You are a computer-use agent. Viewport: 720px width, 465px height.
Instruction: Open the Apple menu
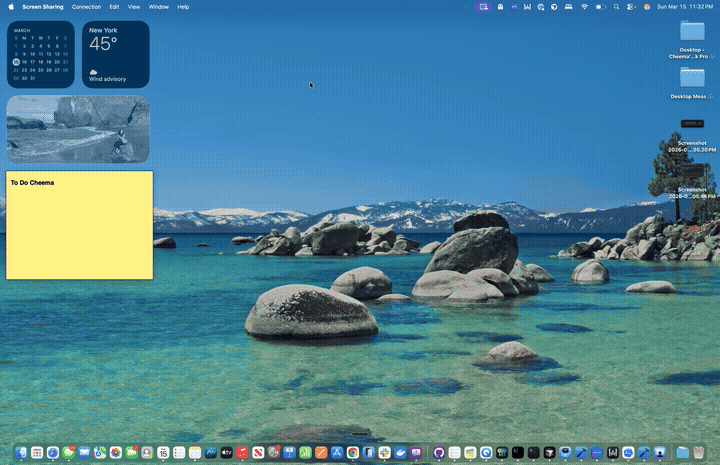[x=11, y=7]
